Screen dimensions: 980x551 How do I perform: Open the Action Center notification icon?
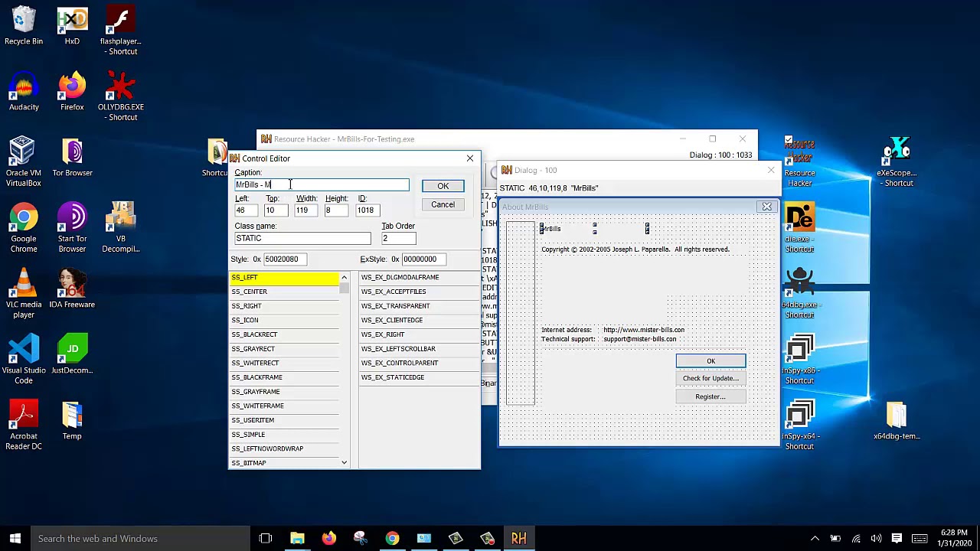click(x=897, y=538)
